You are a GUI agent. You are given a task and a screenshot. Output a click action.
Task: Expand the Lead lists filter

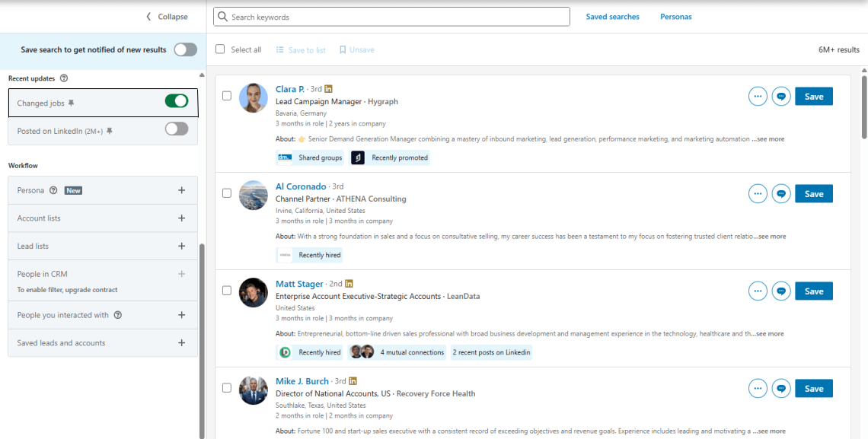click(x=181, y=246)
